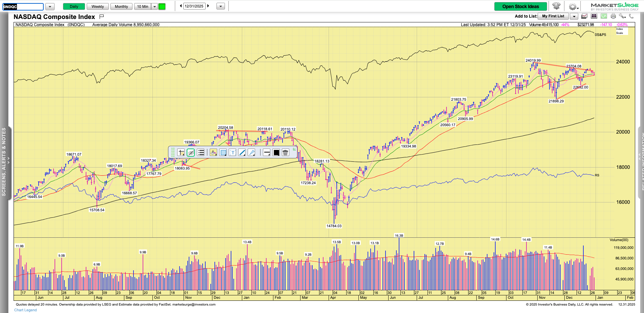
Task: Switch to the Weekly chart period
Action: [98, 6]
